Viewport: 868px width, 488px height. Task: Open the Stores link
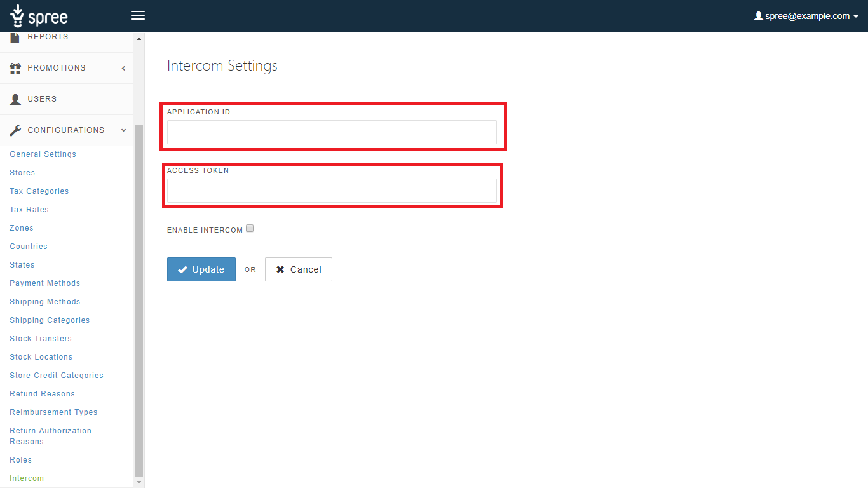(x=22, y=173)
